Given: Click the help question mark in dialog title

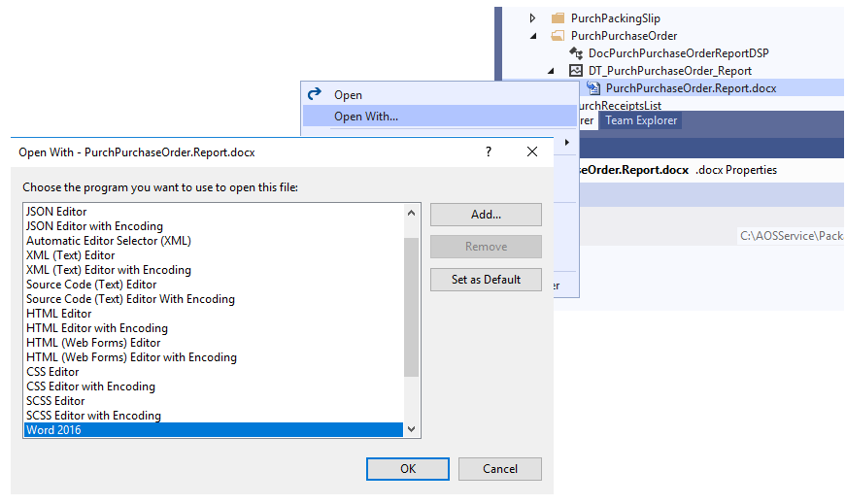Looking at the screenshot, I should click(x=489, y=151).
